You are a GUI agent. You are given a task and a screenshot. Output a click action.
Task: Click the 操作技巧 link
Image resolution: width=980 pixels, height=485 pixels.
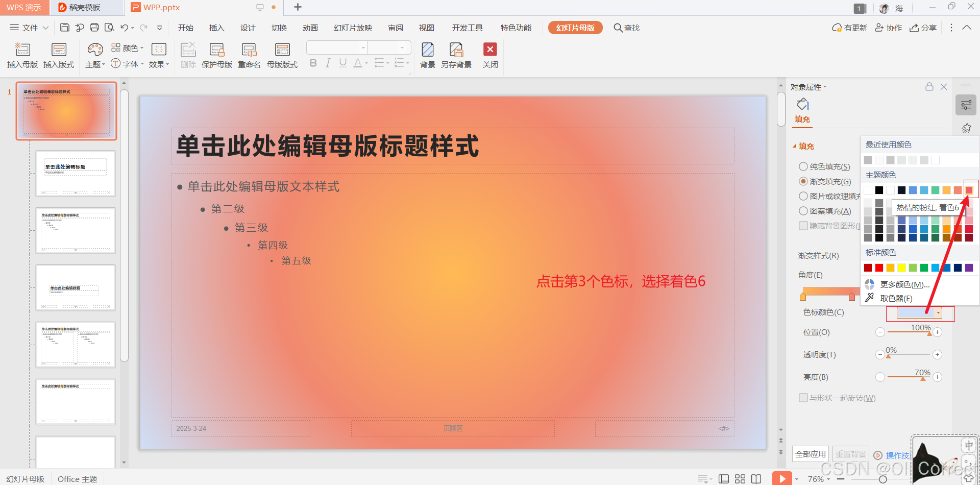point(898,455)
